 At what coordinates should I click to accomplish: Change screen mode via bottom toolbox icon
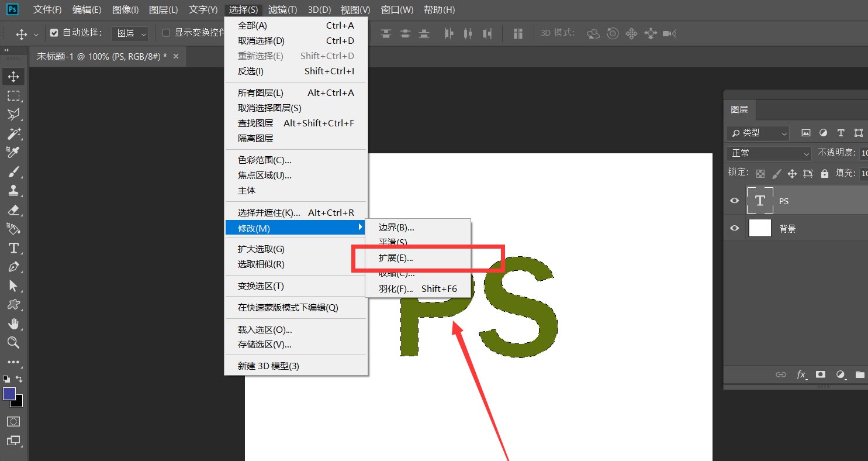(x=13, y=441)
